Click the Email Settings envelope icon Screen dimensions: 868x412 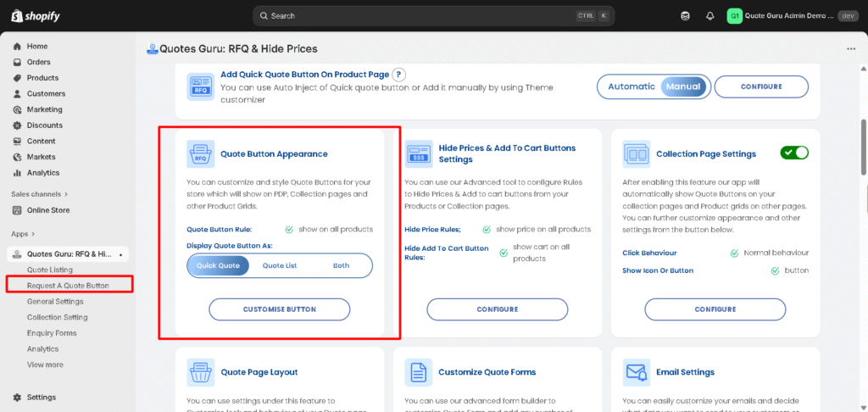pos(637,371)
